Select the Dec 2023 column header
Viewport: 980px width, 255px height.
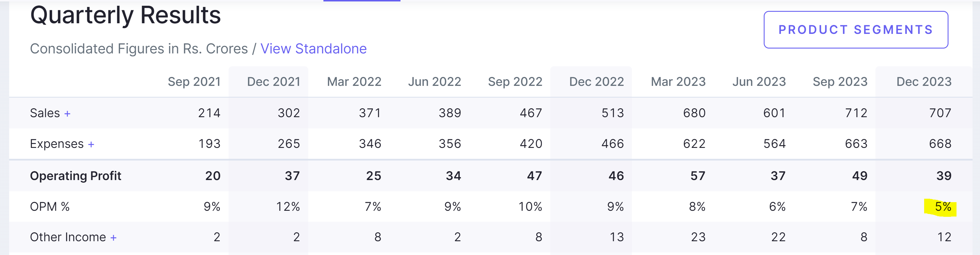click(924, 82)
